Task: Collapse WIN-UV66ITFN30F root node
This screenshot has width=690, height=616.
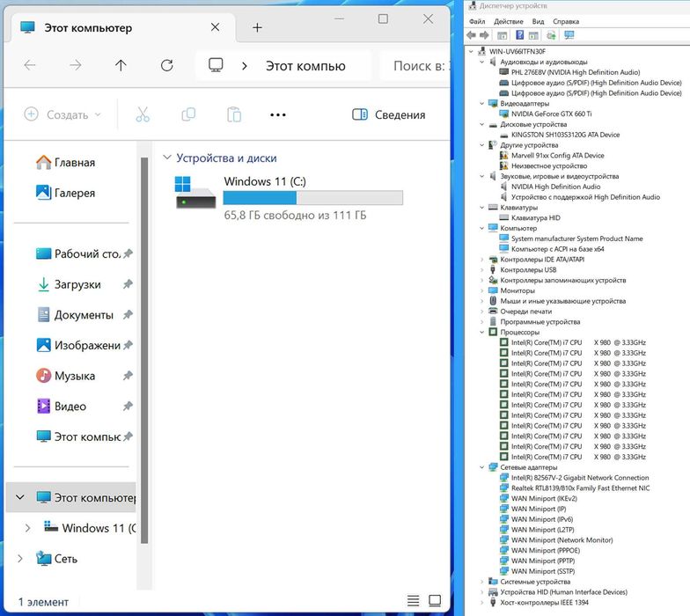Action: coord(472,51)
